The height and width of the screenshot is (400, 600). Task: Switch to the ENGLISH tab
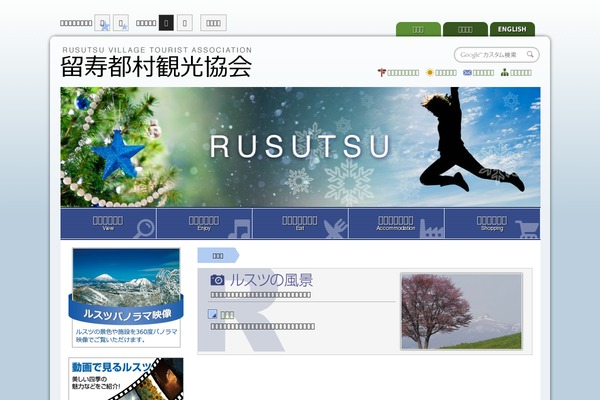512,29
